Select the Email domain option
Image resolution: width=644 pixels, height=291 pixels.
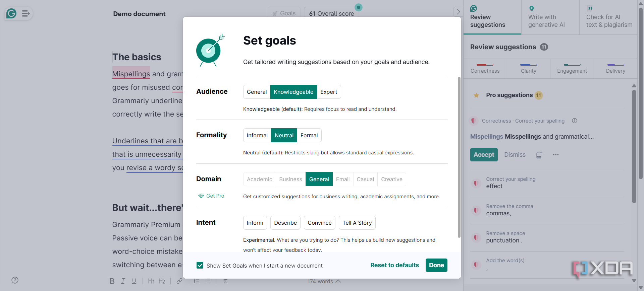coord(343,179)
